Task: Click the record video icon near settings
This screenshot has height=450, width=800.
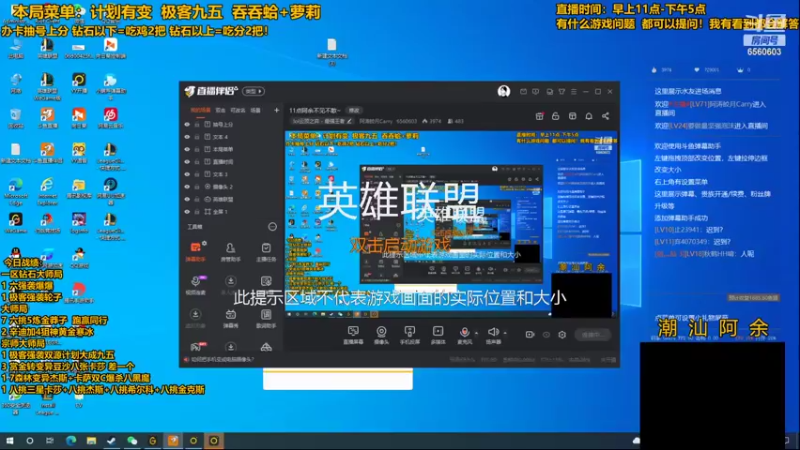Action: [x=530, y=335]
